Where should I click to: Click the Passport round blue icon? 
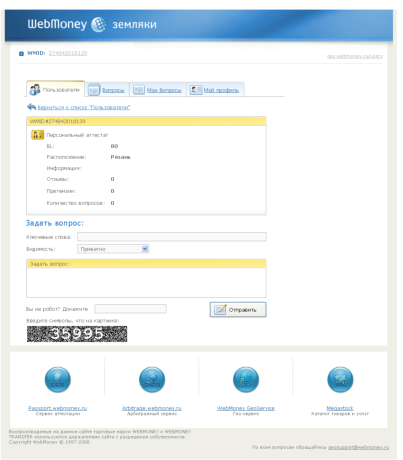(58, 380)
